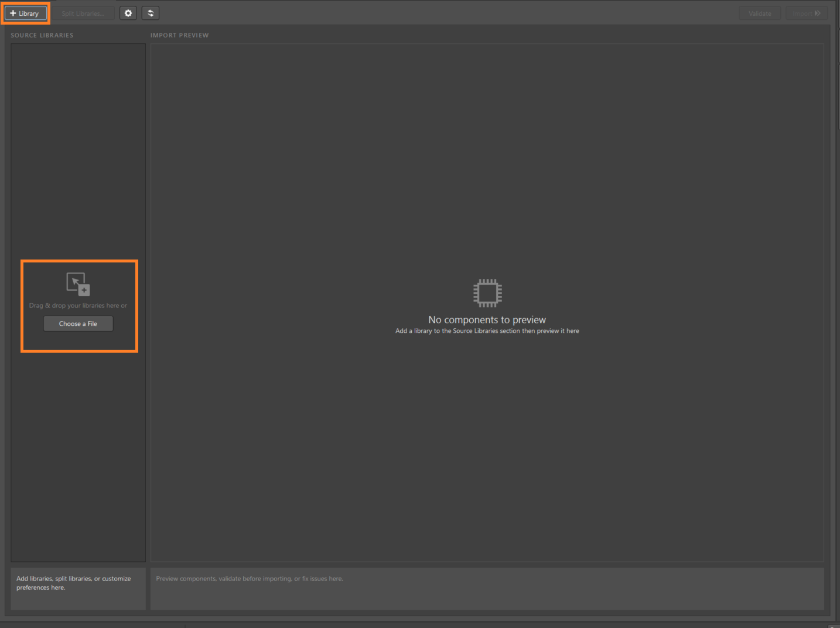This screenshot has height=628, width=840.
Task: Click the drag-and-drop cursor icon
Action: (x=78, y=285)
